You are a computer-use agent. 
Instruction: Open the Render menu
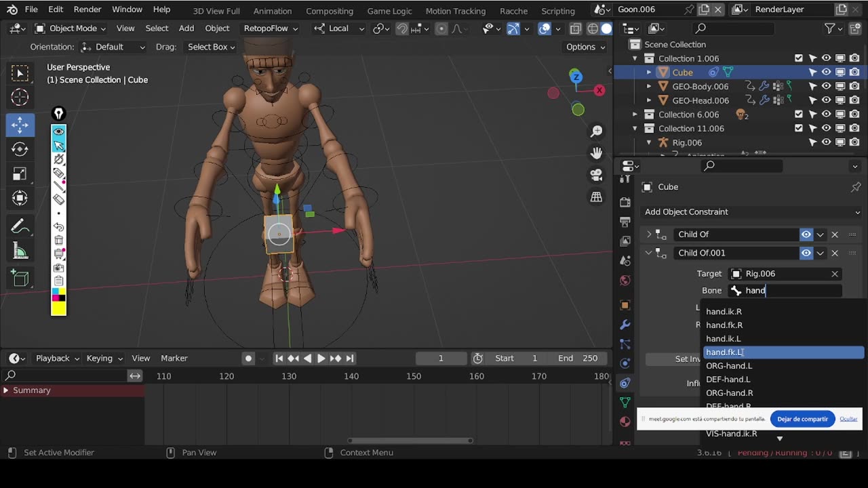pos(87,9)
